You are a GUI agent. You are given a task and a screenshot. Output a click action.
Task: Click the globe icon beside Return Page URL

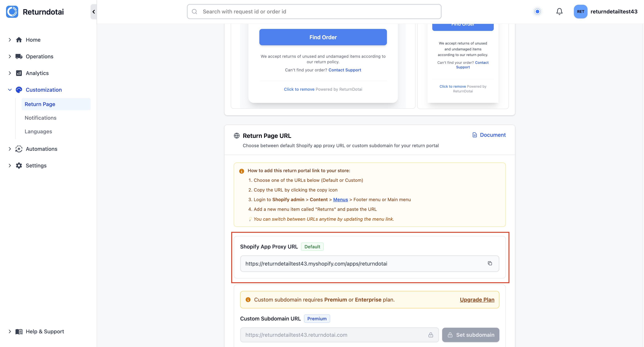[236, 135]
